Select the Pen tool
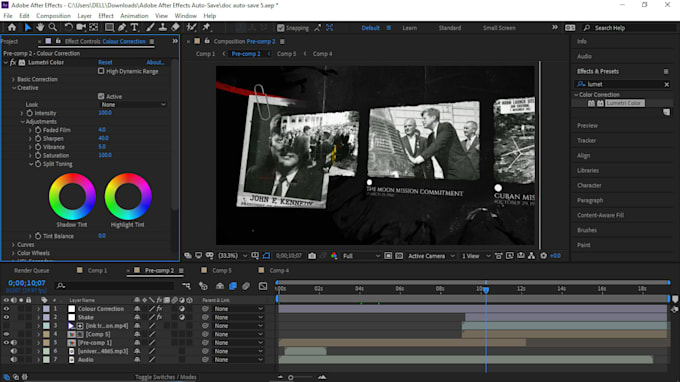Screen dimensions: 680x382 pyautogui.click(x=122, y=27)
